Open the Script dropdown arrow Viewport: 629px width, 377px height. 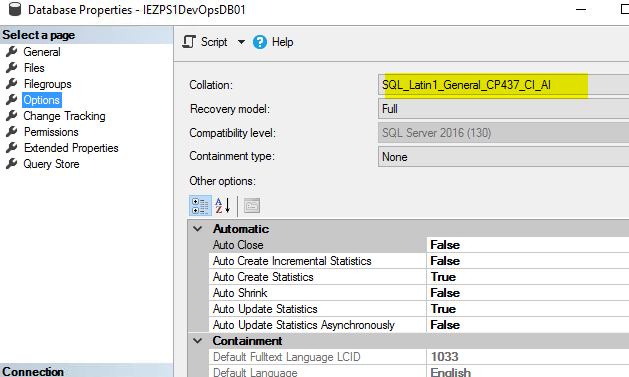click(x=241, y=42)
